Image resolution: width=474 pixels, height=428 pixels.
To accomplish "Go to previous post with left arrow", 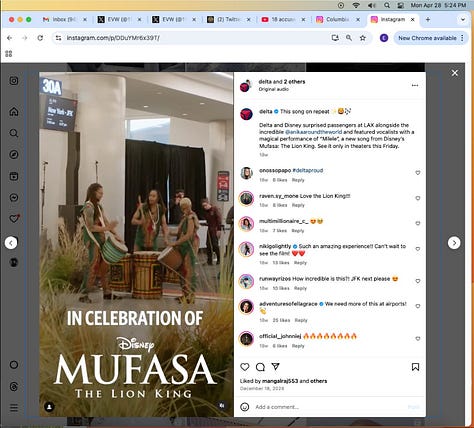I will click(11, 243).
